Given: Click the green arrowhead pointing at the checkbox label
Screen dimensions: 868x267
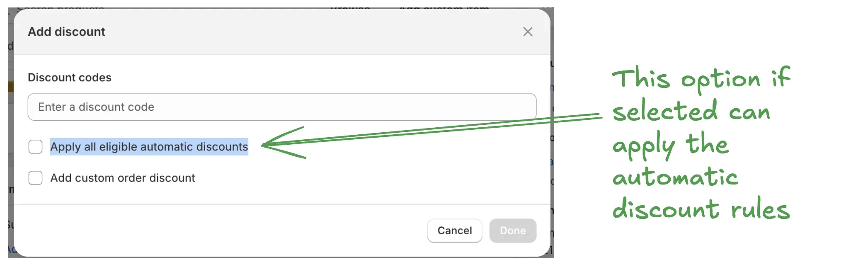Looking at the screenshot, I should tap(283, 143).
